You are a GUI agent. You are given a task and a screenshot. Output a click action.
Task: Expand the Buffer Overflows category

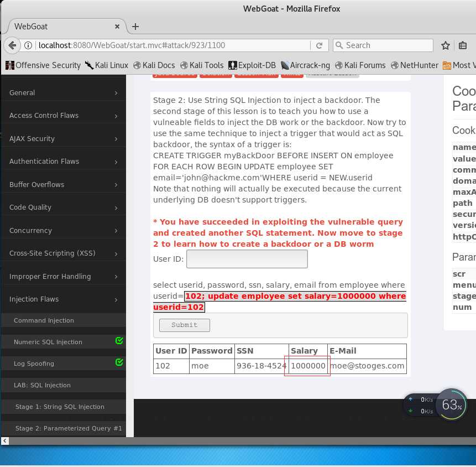[x=64, y=184]
